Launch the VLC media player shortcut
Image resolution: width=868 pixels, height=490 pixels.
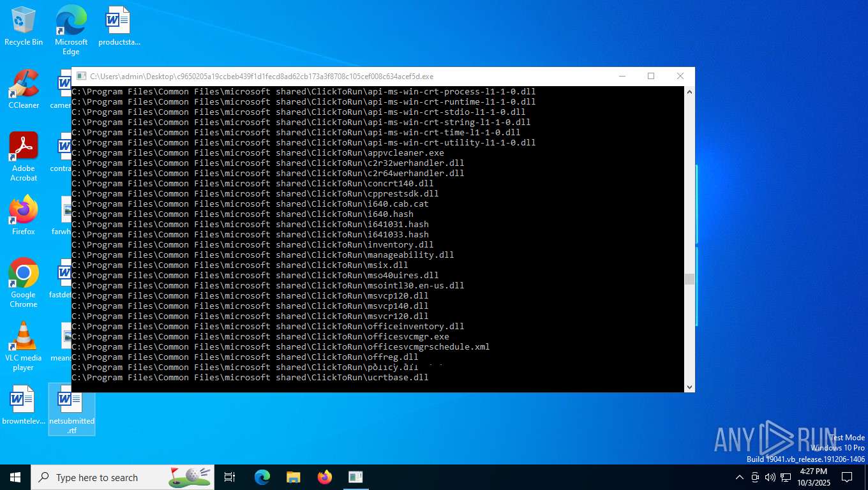(24, 346)
